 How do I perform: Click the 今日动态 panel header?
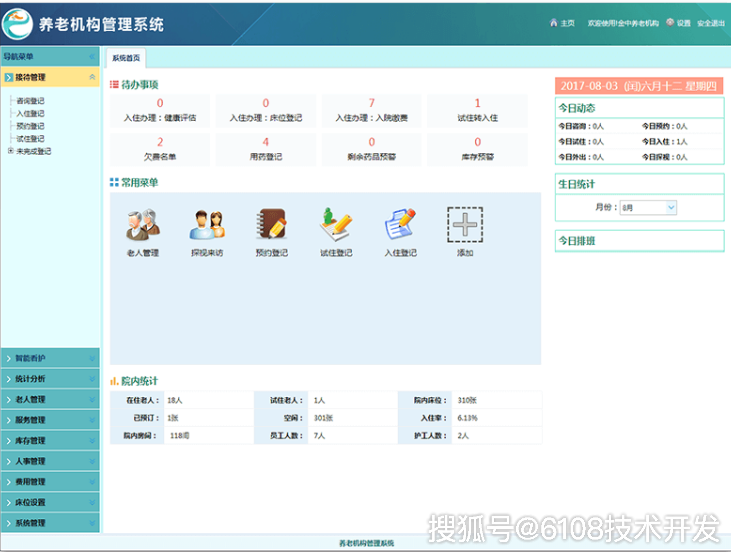(x=639, y=108)
